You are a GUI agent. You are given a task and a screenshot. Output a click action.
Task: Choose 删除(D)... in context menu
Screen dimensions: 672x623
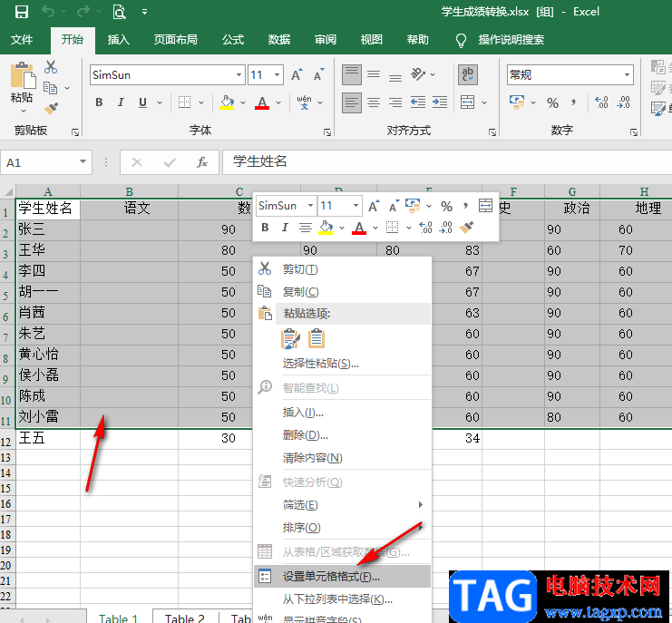[343, 435]
